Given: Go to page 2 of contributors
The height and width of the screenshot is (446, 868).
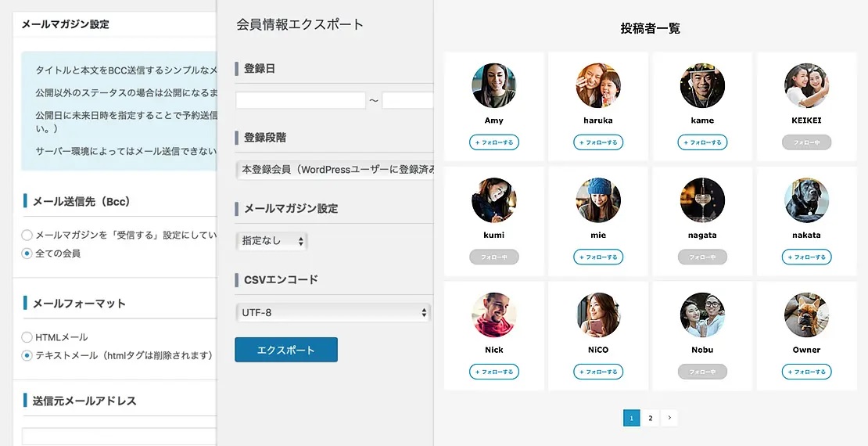Looking at the screenshot, I should (x=650, y=418).
